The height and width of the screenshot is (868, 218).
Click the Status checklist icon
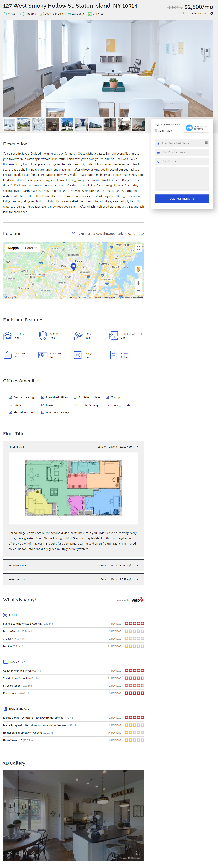click(113, 355)
